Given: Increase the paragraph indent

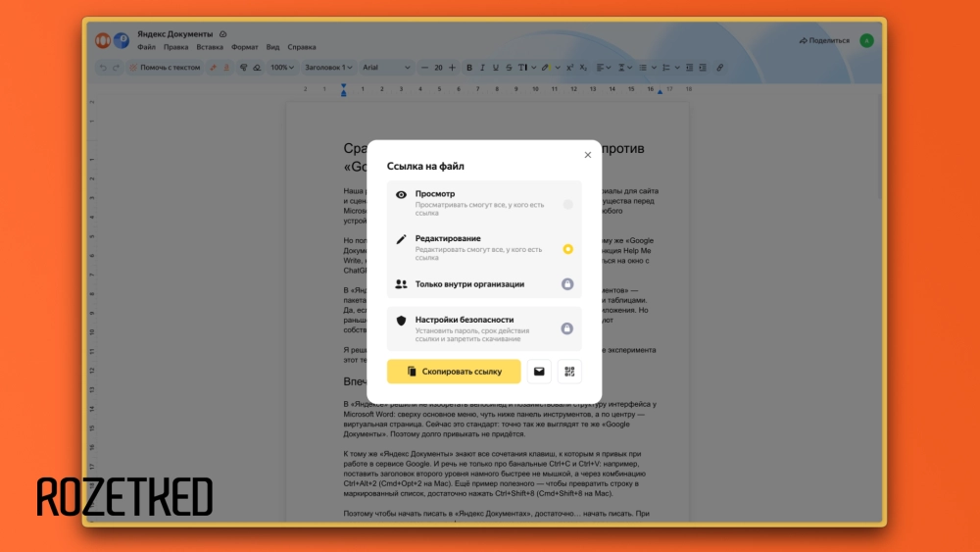Looking at the screenshot, I should pyautogui.click(x=703, y=68).
